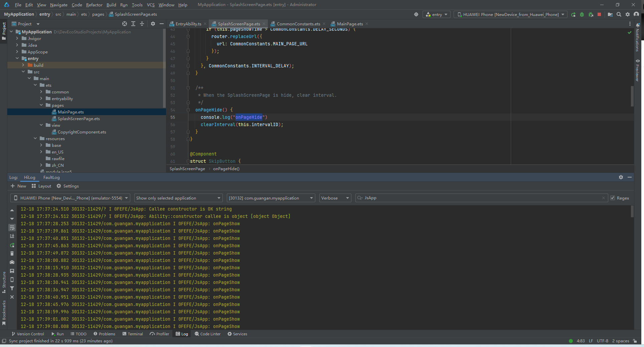Click Select Opened File locate icon
This screenshot has width=644, height=347.
125,24
